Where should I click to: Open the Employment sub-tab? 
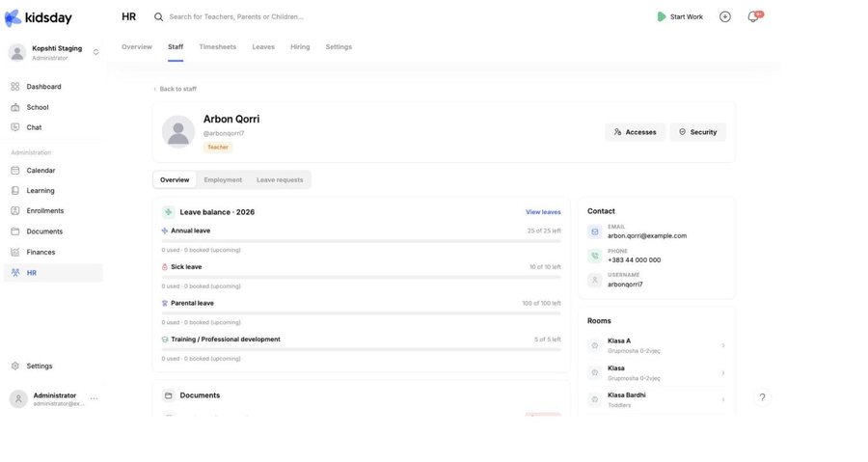point(223,179)
